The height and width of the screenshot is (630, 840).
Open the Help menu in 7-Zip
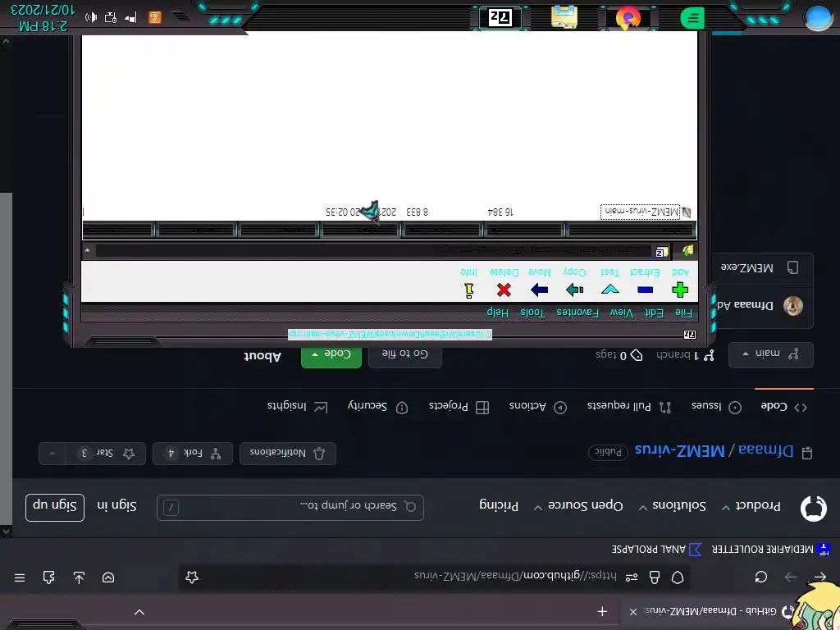click(498, 312)
